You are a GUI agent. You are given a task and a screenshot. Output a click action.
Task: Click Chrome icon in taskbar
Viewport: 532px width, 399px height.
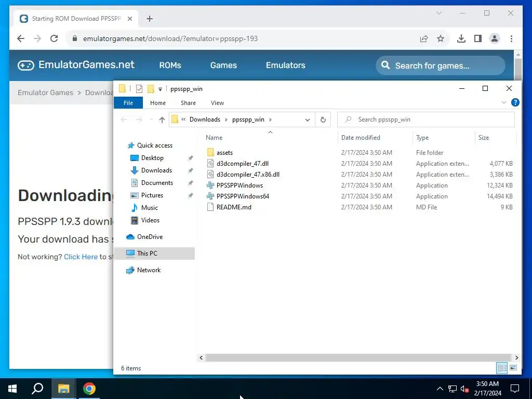(89, 389)
